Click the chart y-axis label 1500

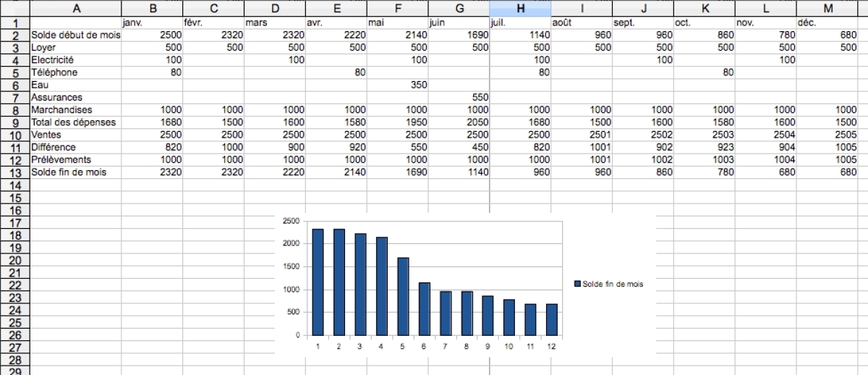[291, 266]
